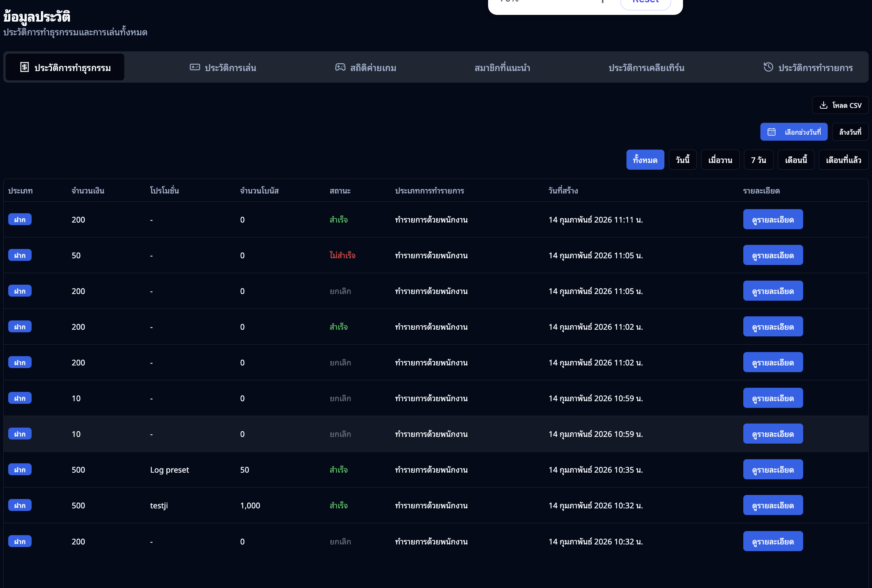The width and height of the screenshot is (872, 588).
Task: Click the calendar icon in เลือกช่วงวันที่
Action: coord(771,132)
